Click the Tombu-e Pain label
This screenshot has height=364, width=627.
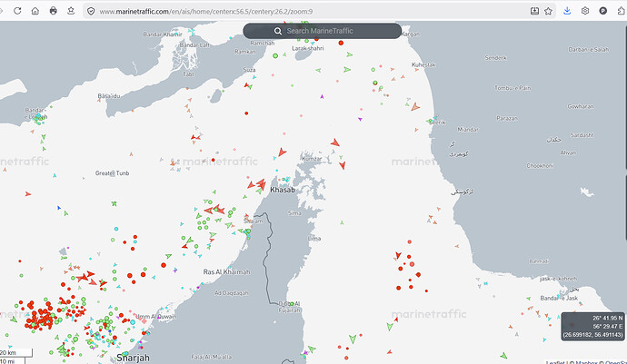(x=513, y=88)
